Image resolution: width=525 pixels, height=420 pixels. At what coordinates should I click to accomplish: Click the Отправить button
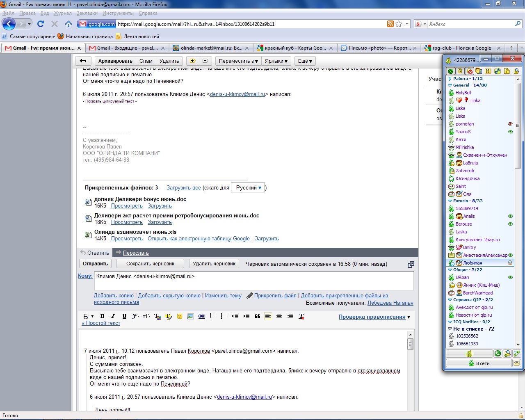(95, 264)
